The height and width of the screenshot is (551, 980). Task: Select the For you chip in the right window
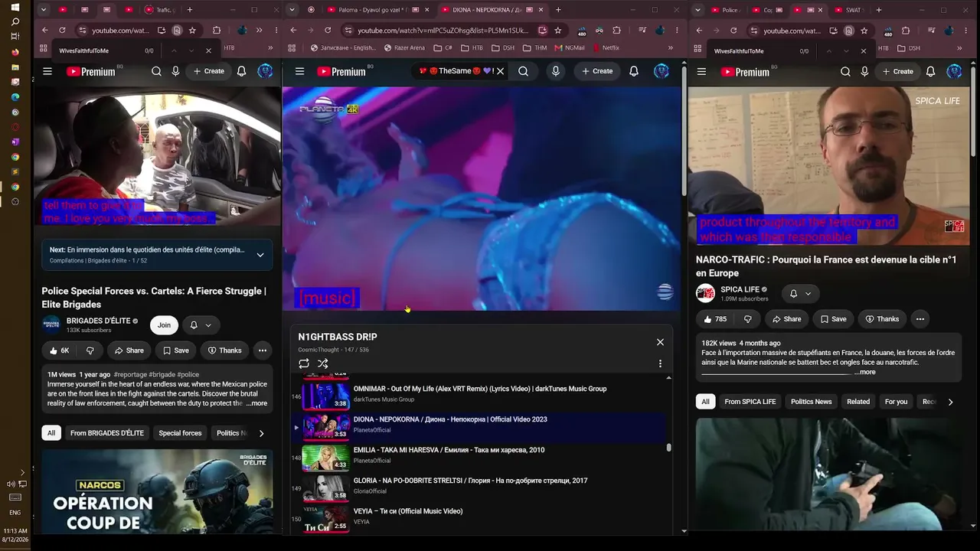point(896,402)
